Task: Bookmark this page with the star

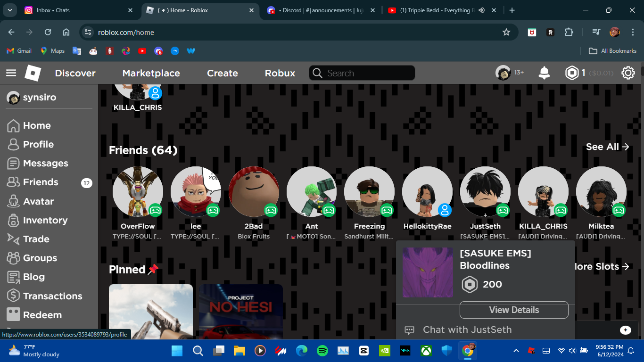Action: (506, 32)
